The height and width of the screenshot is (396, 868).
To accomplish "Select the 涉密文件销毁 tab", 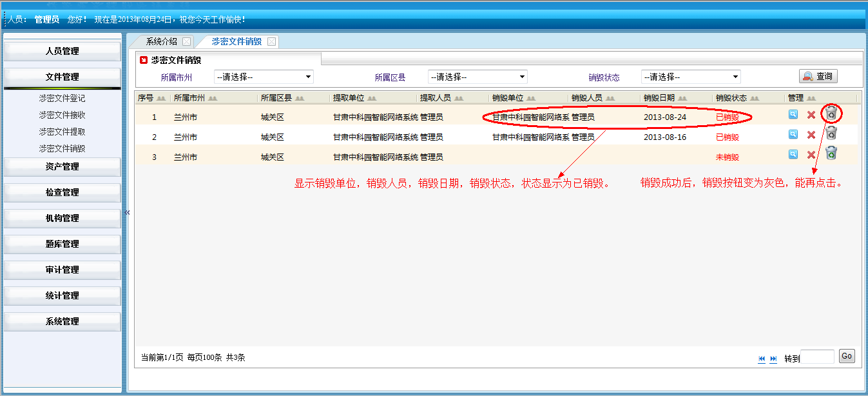I will tap(236, 41).
